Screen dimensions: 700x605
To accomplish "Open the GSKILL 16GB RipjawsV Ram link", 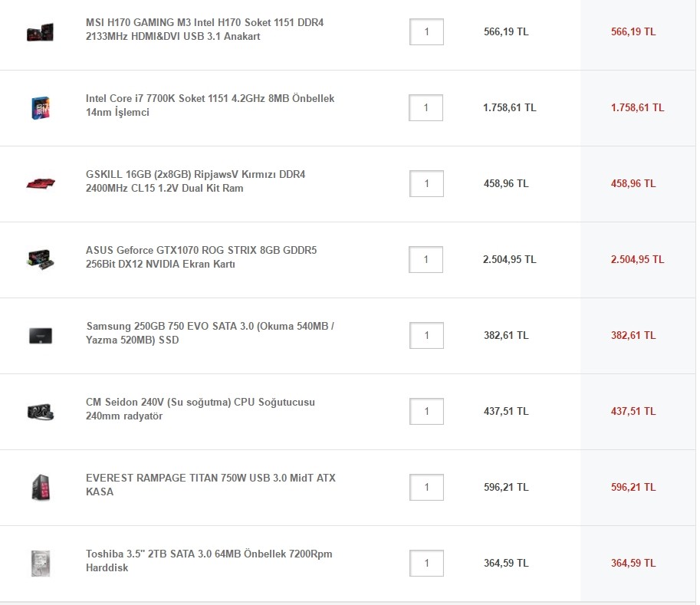I will click(x=196, y=182).
